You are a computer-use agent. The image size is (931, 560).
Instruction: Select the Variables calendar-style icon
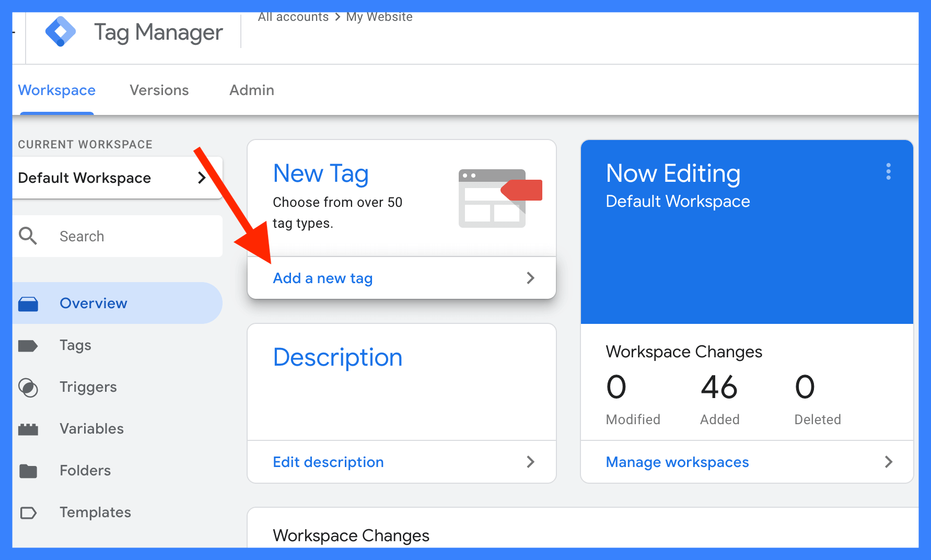(29, 428)
